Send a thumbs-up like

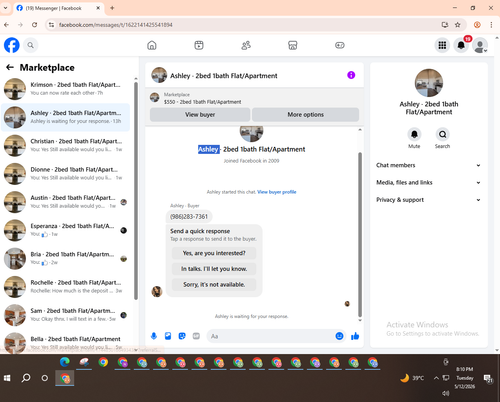355,336
